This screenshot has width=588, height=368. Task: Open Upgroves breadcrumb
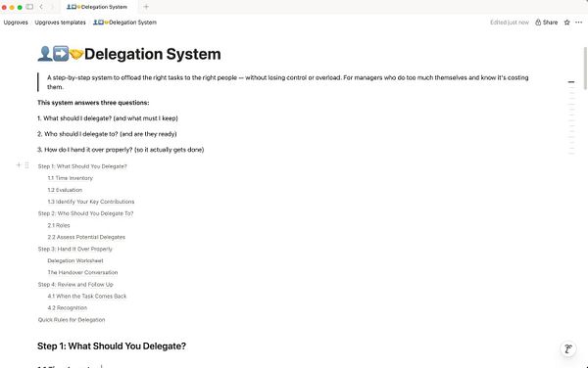coord(16,23)
